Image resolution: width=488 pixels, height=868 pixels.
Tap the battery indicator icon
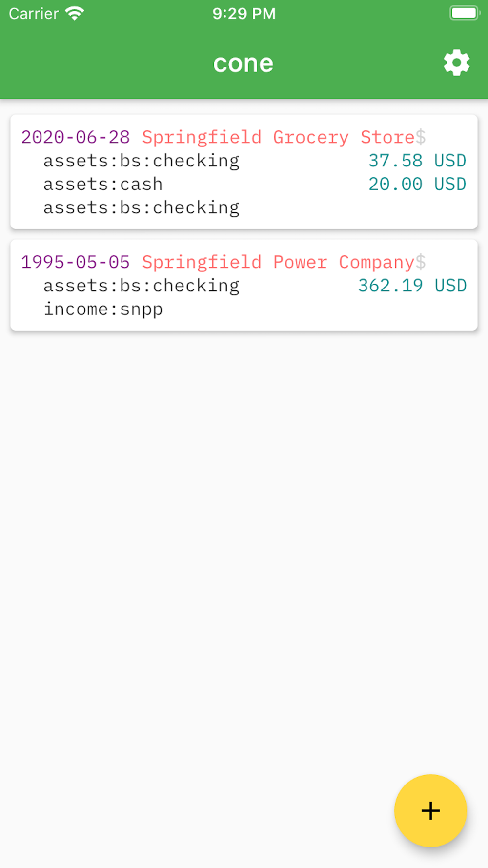pyautogui.click(x=465, y=13)
